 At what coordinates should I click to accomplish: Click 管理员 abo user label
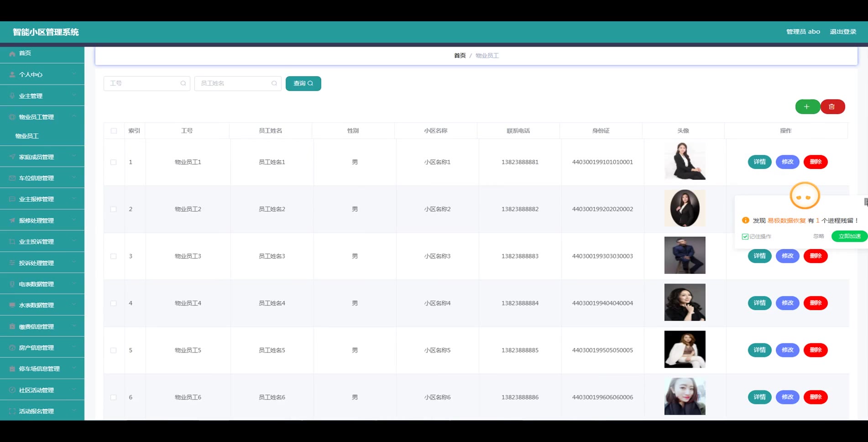click(x=803, y=32)
